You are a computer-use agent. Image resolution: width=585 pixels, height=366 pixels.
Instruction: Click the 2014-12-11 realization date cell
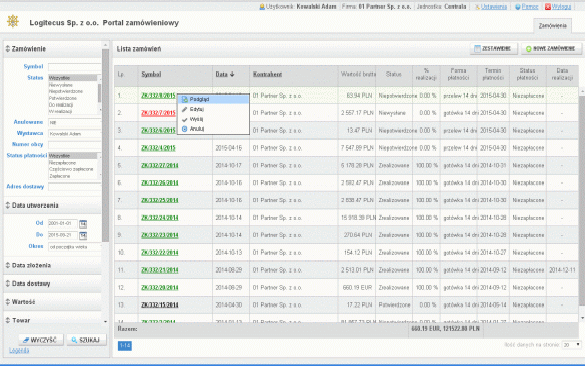(x=562, y=270)
